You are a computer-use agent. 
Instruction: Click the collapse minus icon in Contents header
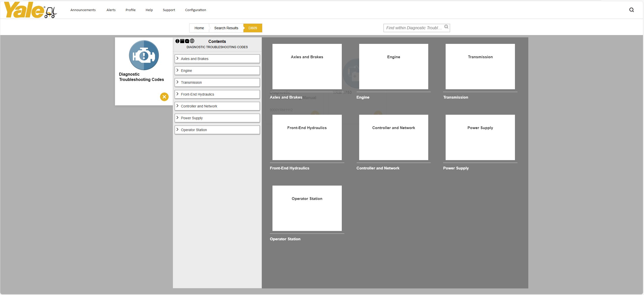pyautogui.click(x=187, y=41)
